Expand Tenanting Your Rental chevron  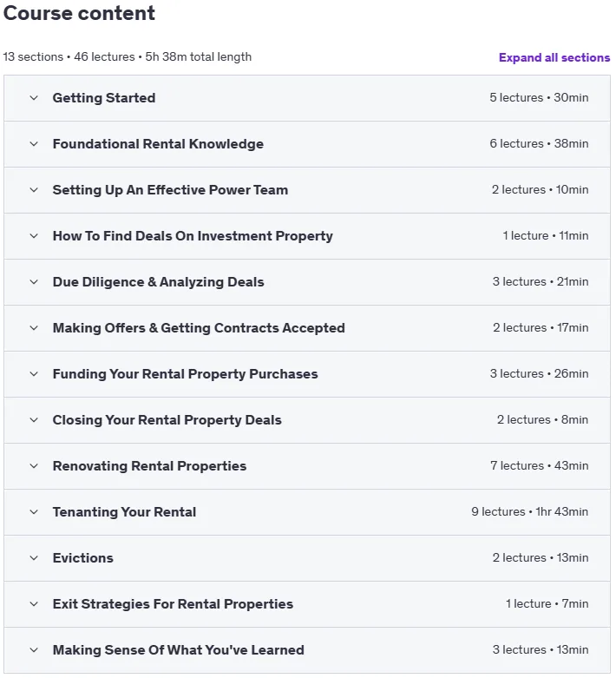coord(34,512)
